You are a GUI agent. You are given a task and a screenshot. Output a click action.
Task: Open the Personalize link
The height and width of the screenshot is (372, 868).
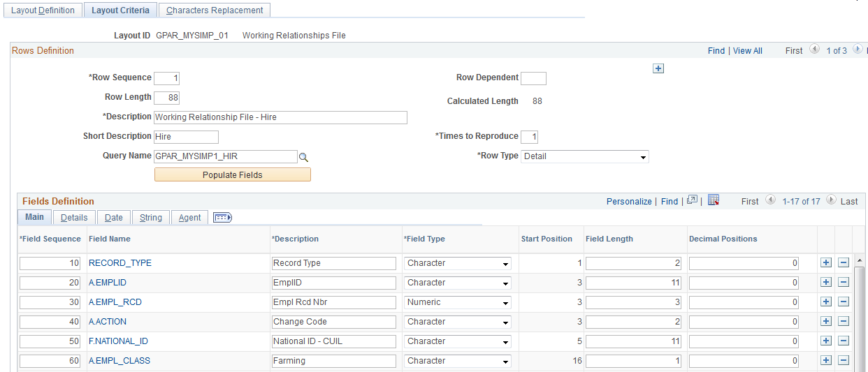[629, 201]
